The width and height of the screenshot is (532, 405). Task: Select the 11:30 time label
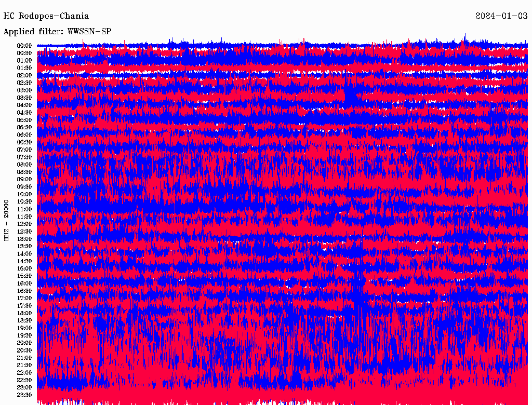click(x=24, y=217)
